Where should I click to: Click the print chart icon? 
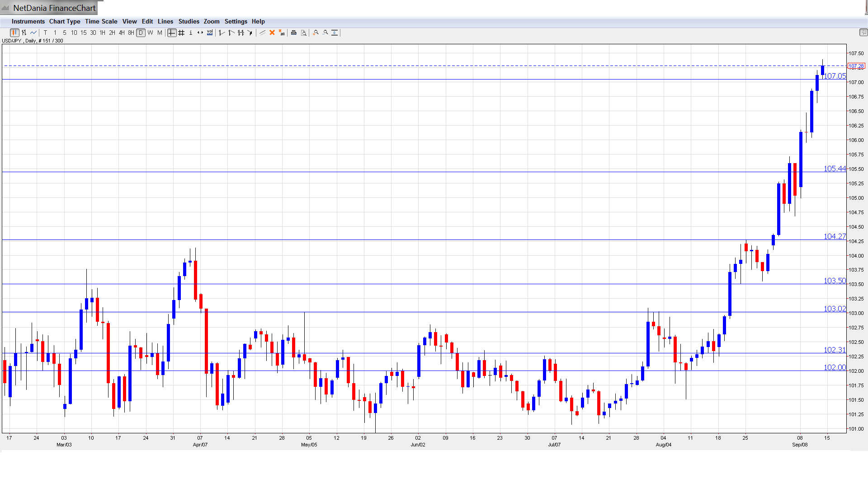coord(294,33)
